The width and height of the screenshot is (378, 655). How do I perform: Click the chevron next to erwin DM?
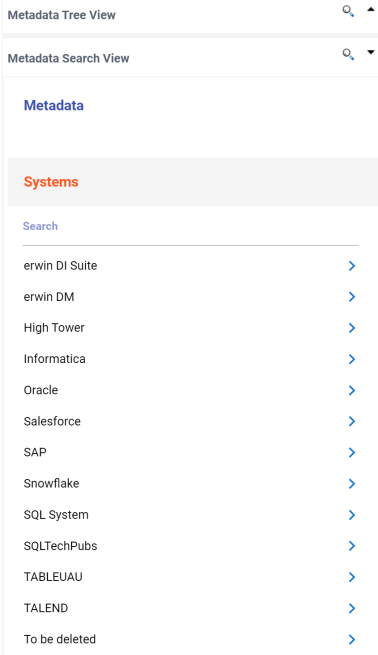tap(352, 297)
